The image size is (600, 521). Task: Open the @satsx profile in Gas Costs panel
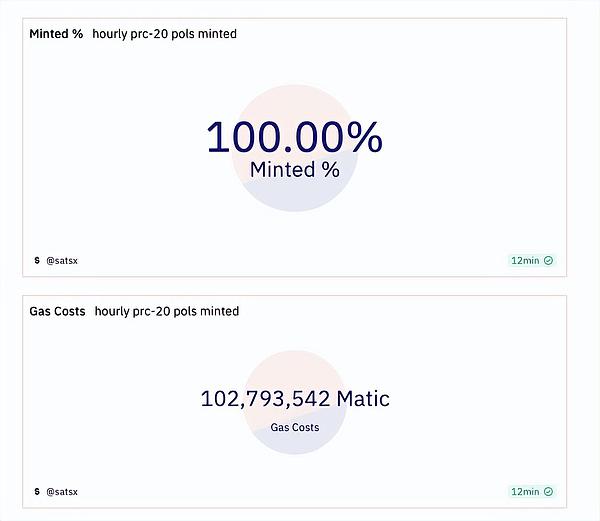(x=62, y=491)
